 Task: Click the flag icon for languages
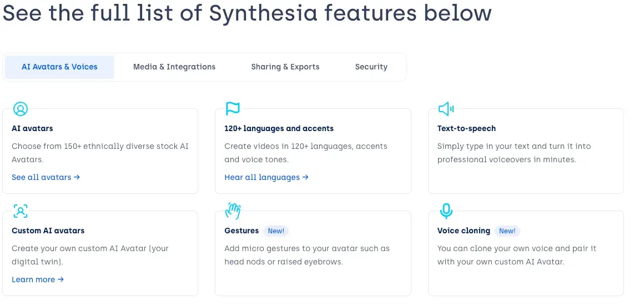tap(233, 109)
